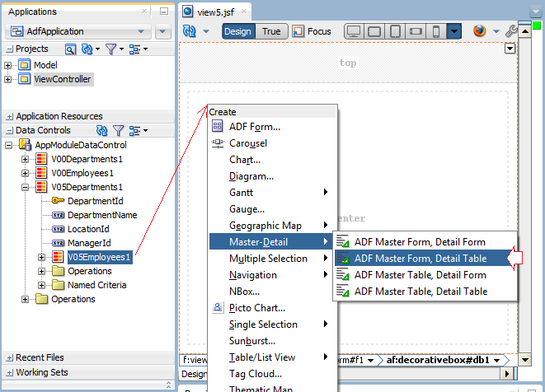Select the view5.jsf editor tab
The image size is (545, 392).
[x=216, y=12]
